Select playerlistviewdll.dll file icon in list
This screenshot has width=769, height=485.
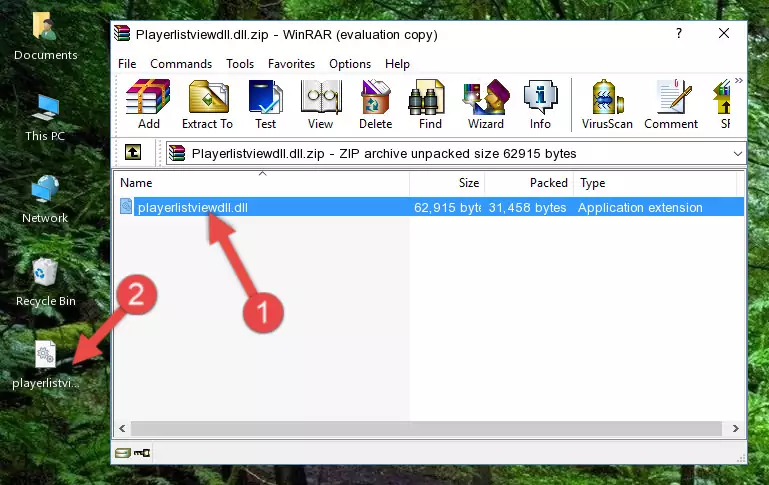126,206
